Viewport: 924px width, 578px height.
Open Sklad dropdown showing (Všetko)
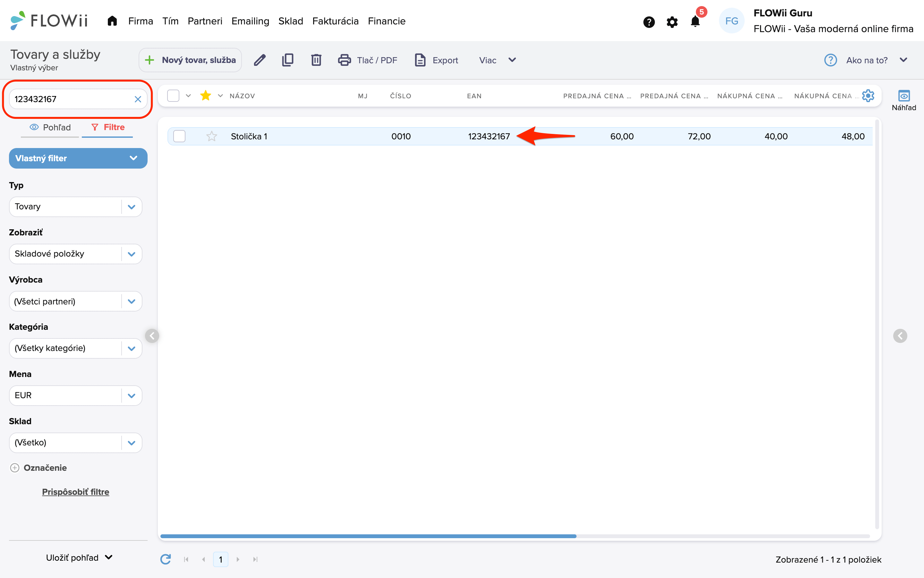point(76,443)
